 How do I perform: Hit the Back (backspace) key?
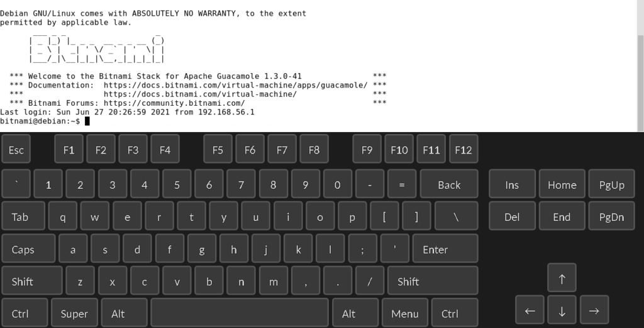(x=449, y=184)
